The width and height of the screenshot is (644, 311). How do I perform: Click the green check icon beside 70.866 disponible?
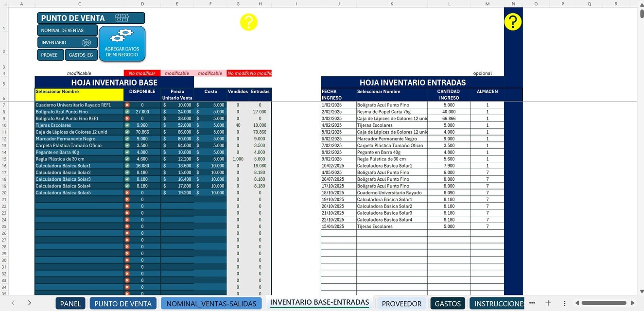127,132
